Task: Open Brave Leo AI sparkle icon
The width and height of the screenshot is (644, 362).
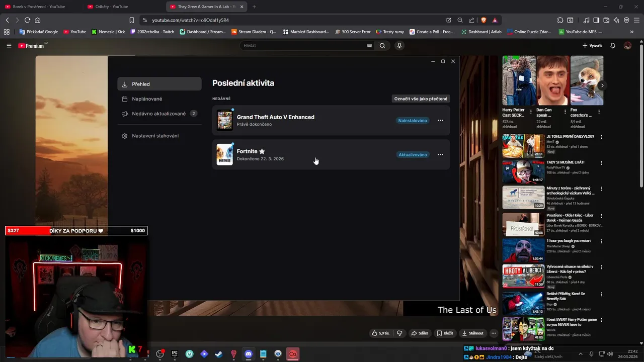Action: pos(616,20)
